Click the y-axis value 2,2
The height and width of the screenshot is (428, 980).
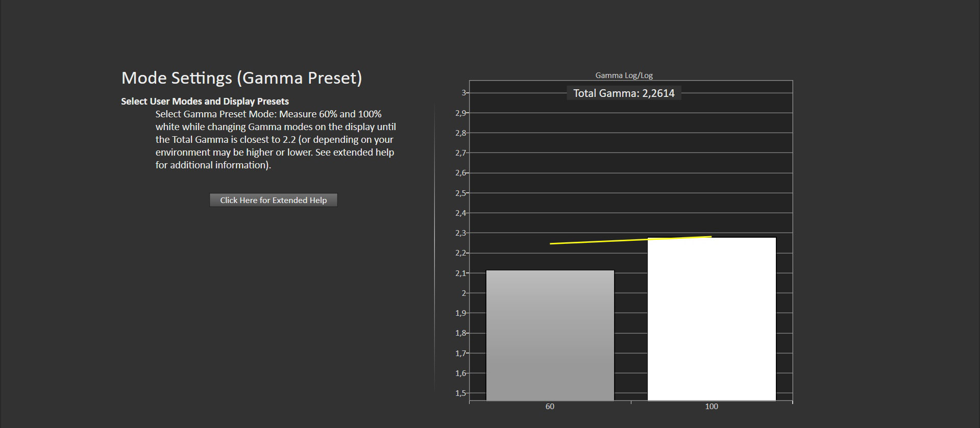[x=460, y=253]
